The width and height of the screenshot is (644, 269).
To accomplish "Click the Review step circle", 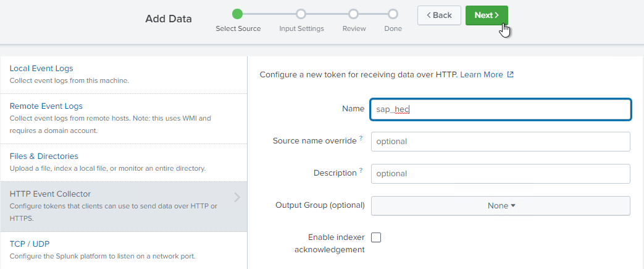I will click(353, 14).
